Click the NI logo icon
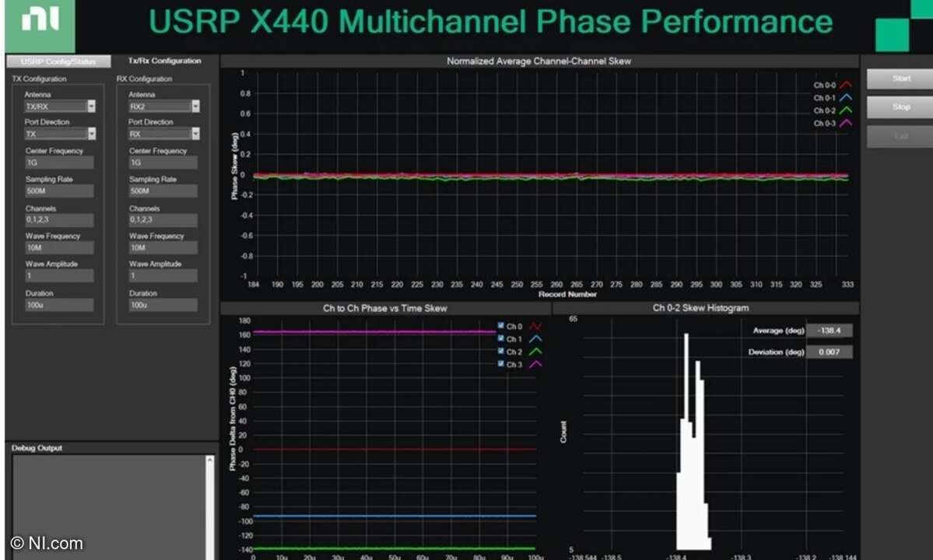This screenshot has height=560, width=933. click(x=40, y=25)
